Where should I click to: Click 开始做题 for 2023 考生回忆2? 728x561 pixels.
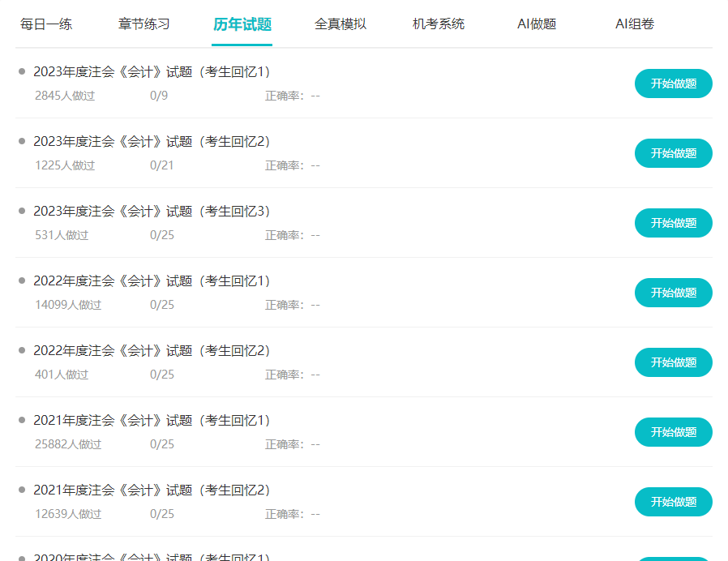[673, 153]
